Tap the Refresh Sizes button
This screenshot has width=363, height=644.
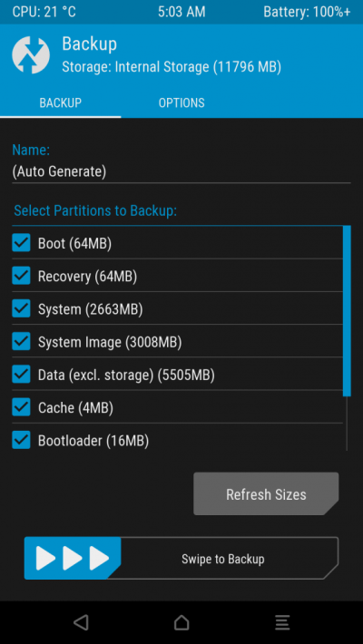pos(266,493)
